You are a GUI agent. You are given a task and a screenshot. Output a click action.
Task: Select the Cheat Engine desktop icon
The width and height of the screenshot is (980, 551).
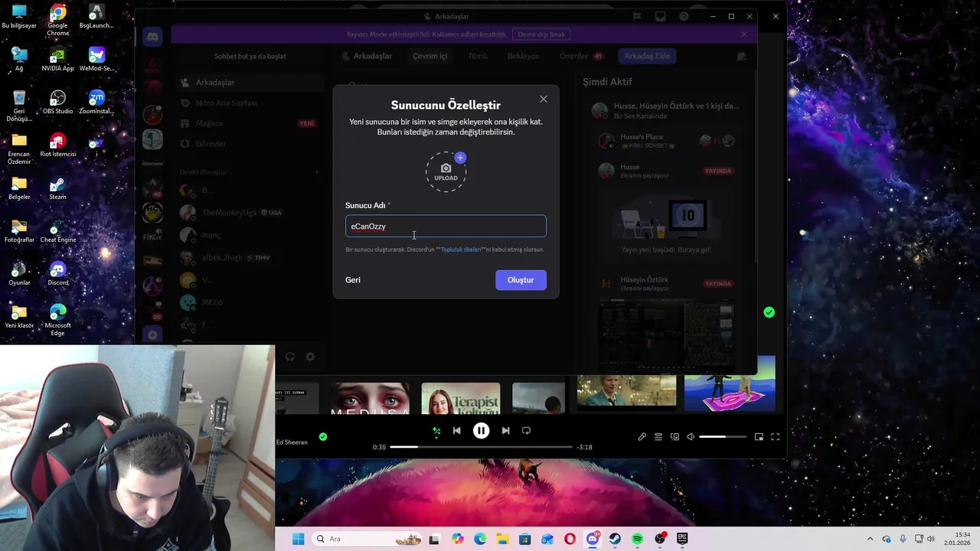57,232
